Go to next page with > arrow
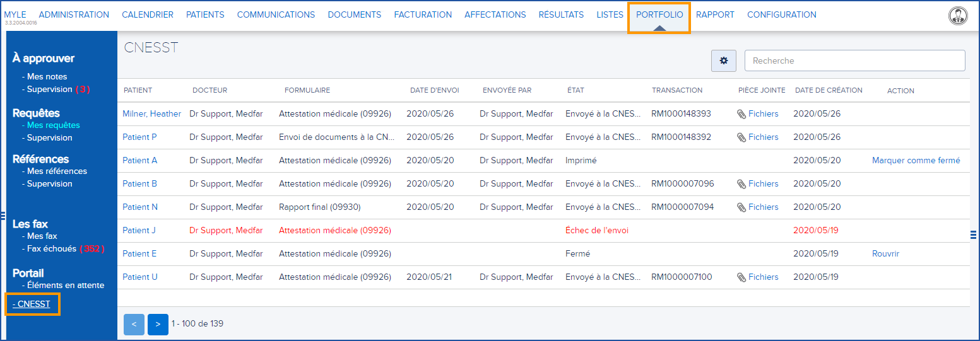The image size is (980, 341). pyautogui.click(x=158, y=324)
